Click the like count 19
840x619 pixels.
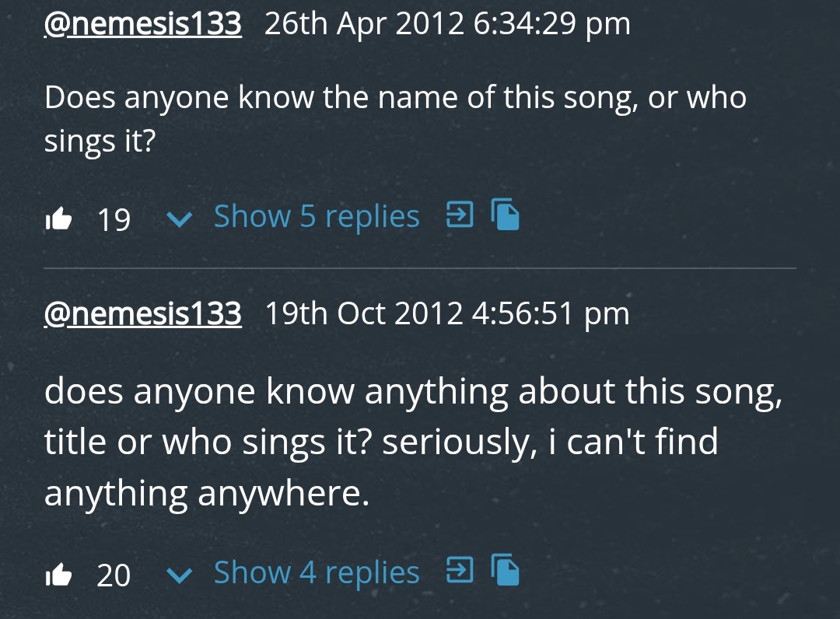tap(114, 220)
